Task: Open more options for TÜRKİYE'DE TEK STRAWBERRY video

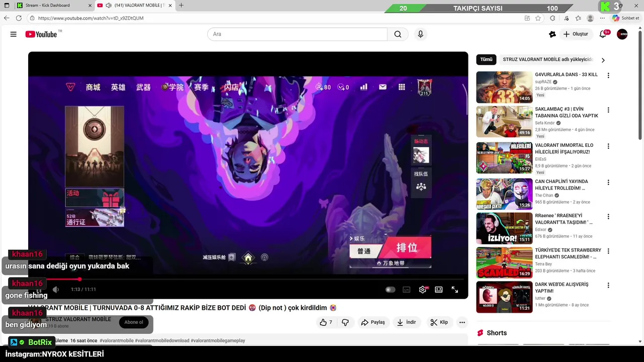Action: pyautogui.click(x=608, y=251)
